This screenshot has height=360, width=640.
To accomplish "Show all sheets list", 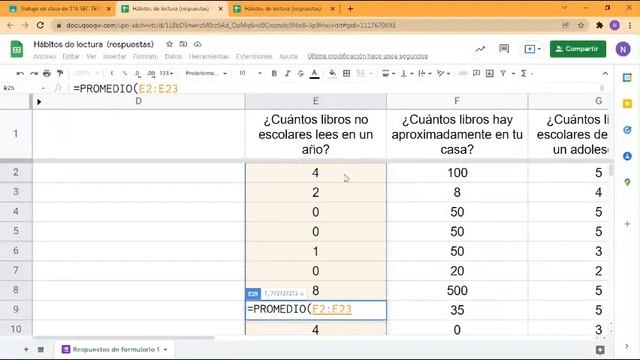I will (x=41, y=349).
